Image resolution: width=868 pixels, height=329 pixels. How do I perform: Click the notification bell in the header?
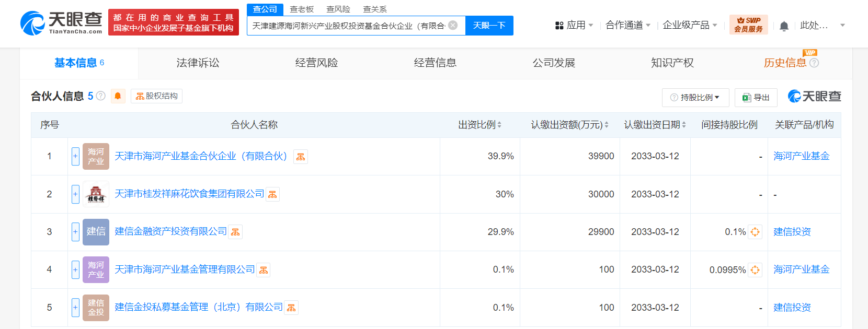(x=784, y=26)
